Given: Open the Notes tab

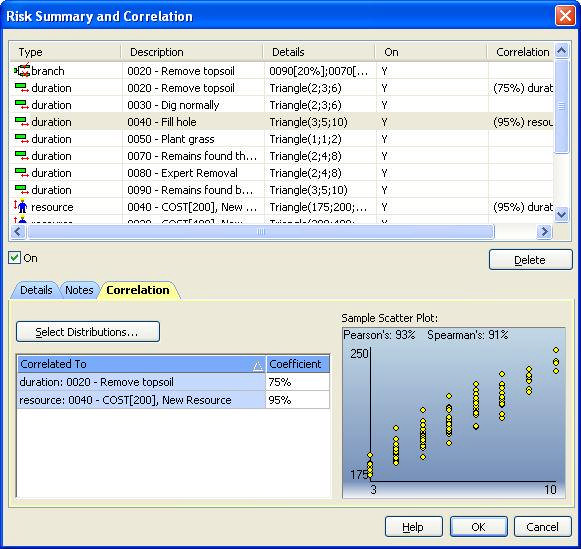Looking at the screenshot, I should pos(79,290).
